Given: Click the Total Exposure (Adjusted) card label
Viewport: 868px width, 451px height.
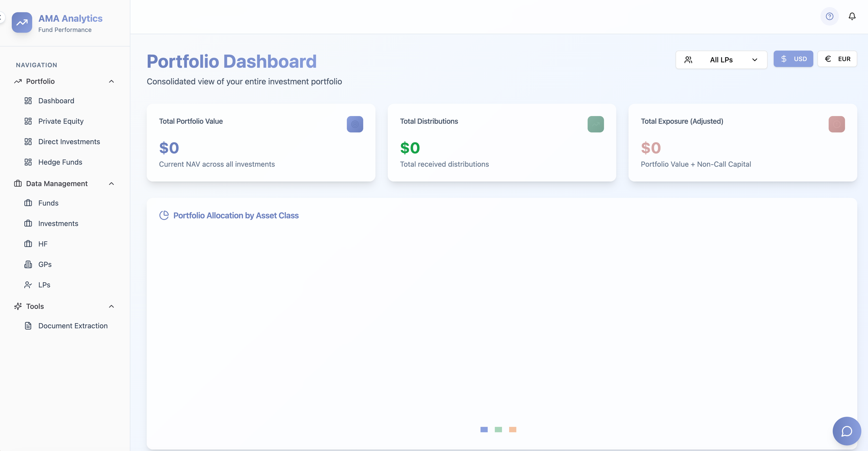Looking at the screenshot, I should click(682, 121).
